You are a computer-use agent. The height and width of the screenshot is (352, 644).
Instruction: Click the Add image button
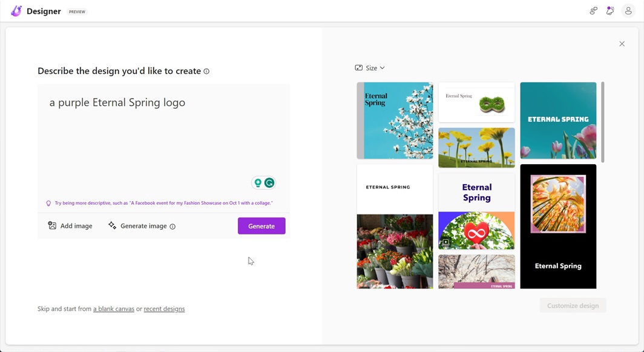click(70, 226)
